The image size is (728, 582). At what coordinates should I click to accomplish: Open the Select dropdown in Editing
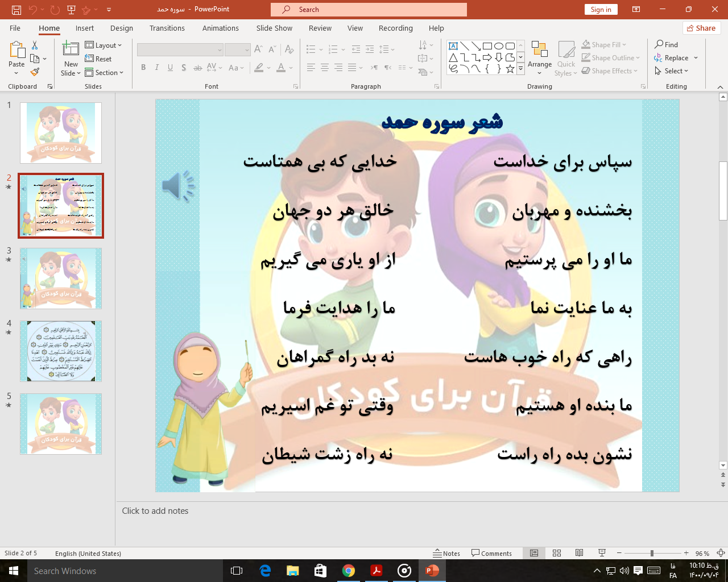coord(672,71)
